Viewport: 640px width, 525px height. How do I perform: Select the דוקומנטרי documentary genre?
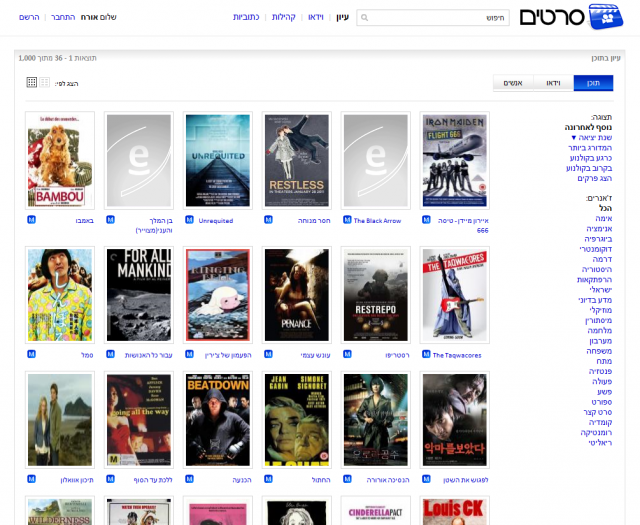596,249
